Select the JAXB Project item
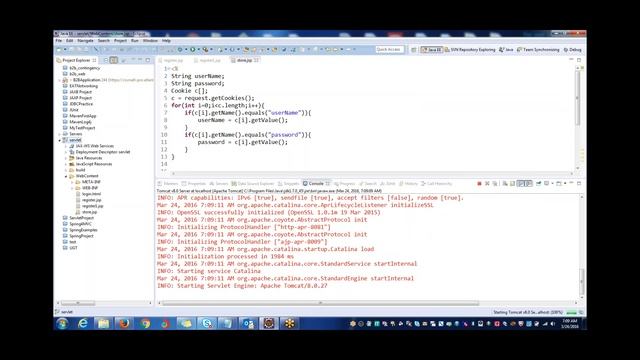Viewport: 640px width, 360px height. click(x=80, y=92)
